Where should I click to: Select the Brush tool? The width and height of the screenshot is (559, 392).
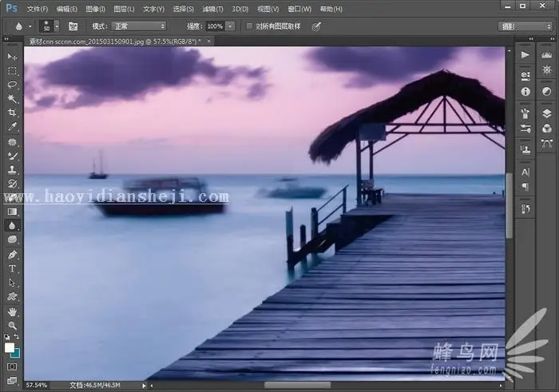[12, 156]
